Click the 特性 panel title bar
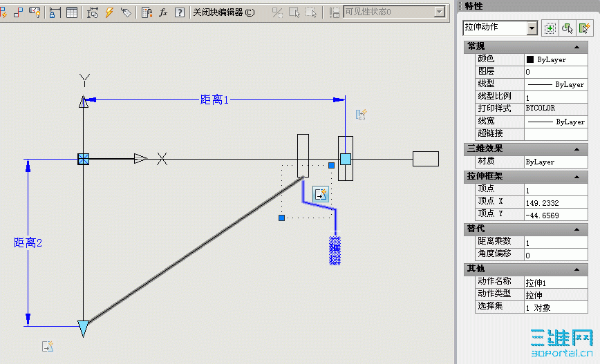The image size is (600, 364). (x=528, y=6)
